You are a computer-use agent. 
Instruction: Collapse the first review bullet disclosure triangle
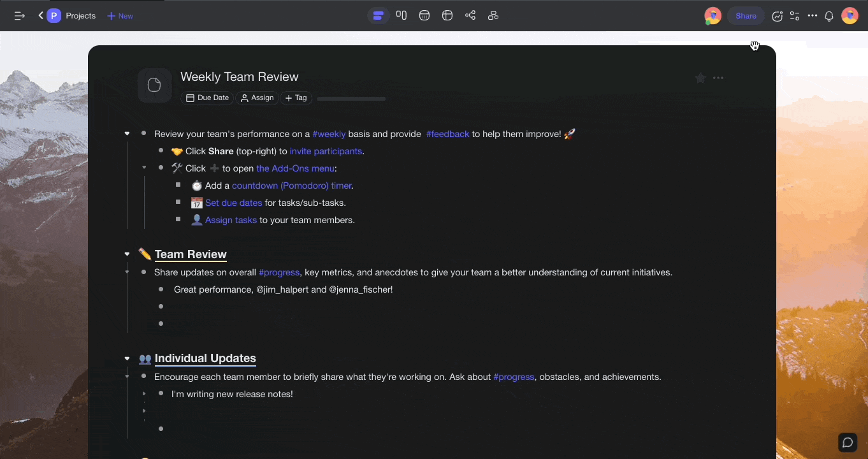127,133
